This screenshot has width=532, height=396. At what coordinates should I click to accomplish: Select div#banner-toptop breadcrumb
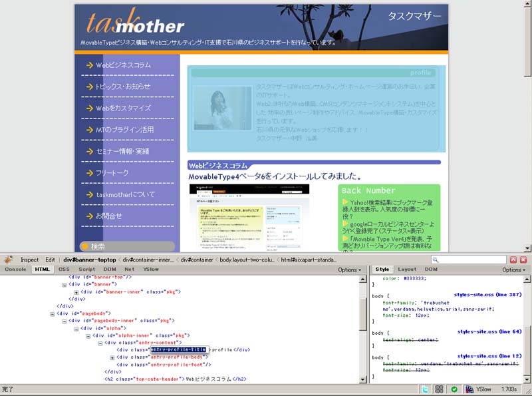tap(90, 260)
